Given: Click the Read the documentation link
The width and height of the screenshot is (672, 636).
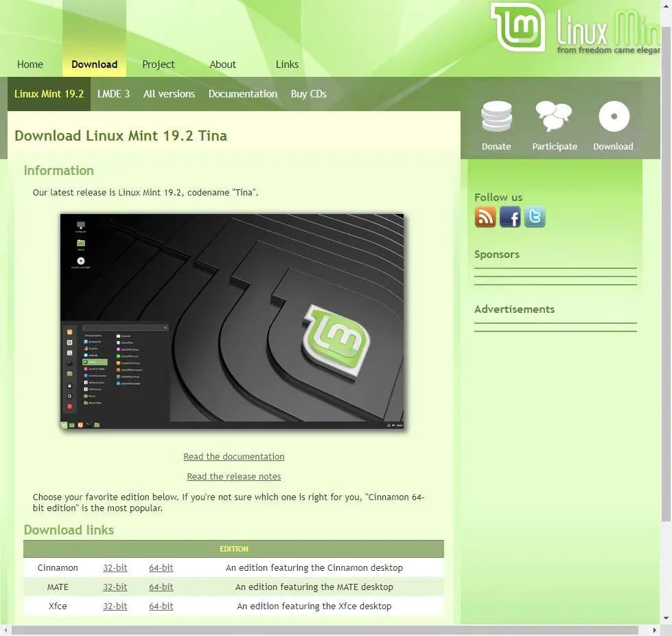Looking at the screenshot, I should [234, 456].
